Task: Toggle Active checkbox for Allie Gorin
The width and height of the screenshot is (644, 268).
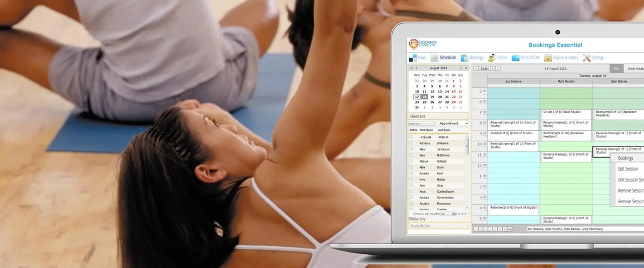Action: tap(411, 167)
